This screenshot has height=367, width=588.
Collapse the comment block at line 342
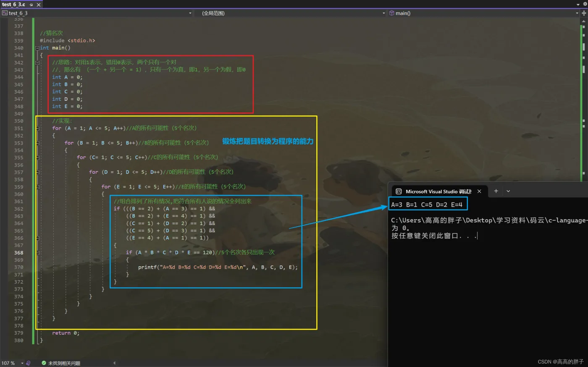[37, 63]
